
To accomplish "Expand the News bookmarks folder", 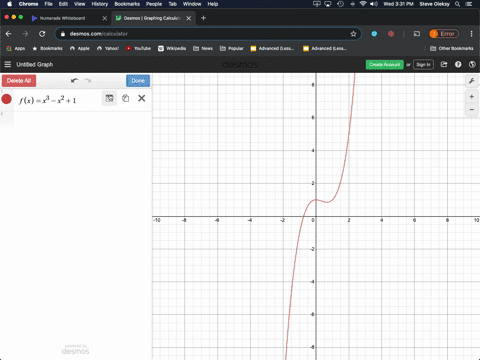I will point(203,48).
